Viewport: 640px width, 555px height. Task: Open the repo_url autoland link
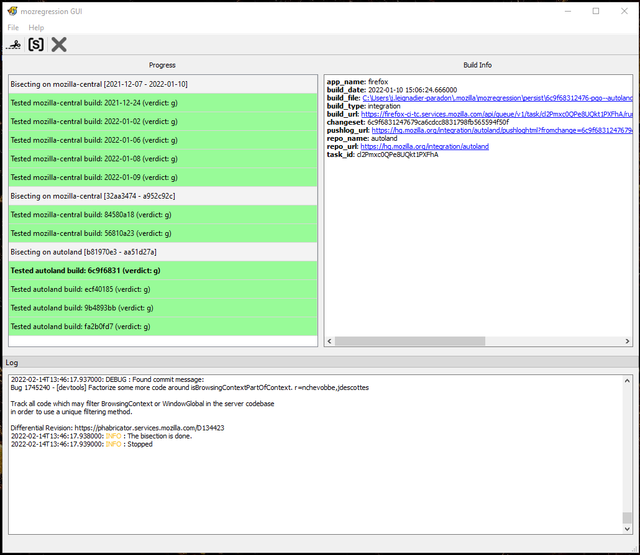(x=424, y=147)
